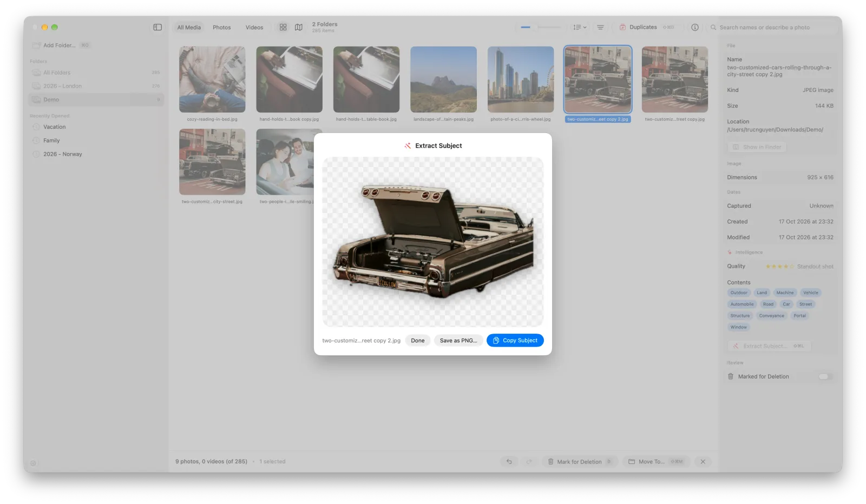Click the Window content tag
The height and width of the screenshot is (504, 866).
click(x=738, y=327)
